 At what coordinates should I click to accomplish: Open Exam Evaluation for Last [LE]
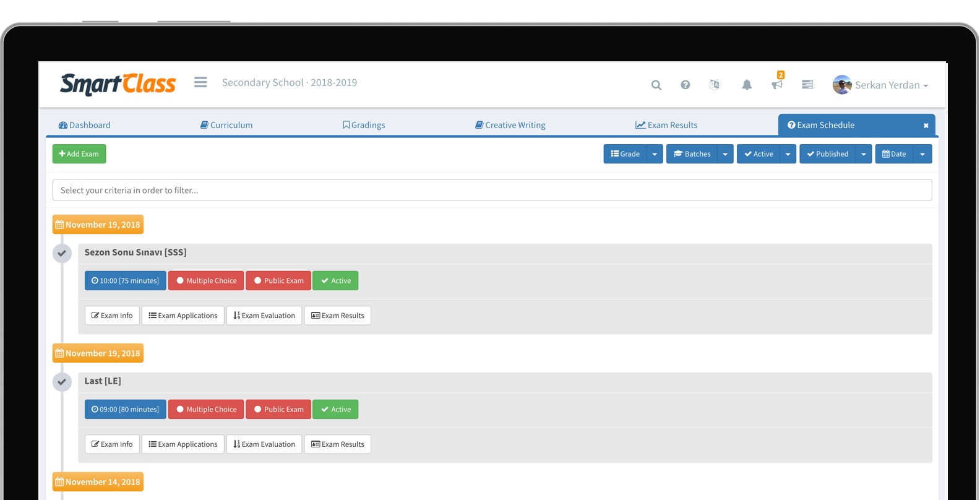coord(264,444)
